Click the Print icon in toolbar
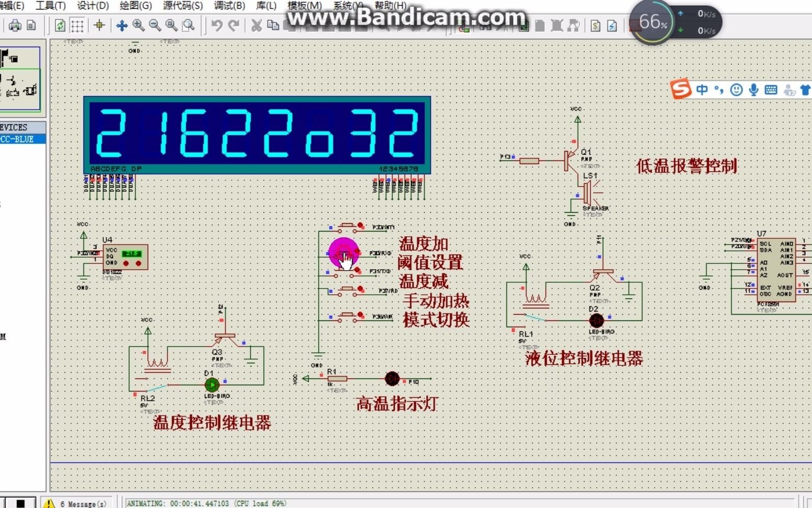The image size is (812, 508). pos(15,25)
